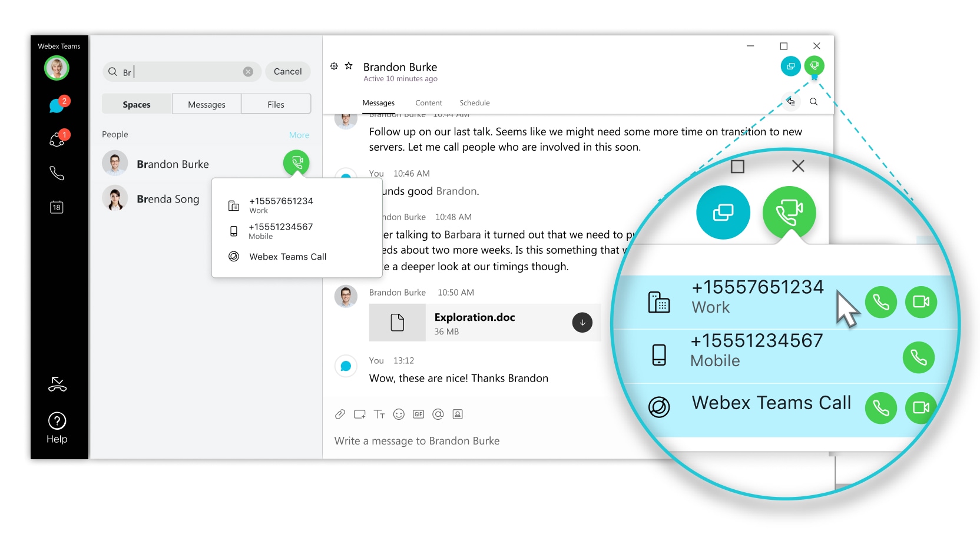
Task: Open the Schedule tab in the conversation
Action: click(x=475, y=103)
